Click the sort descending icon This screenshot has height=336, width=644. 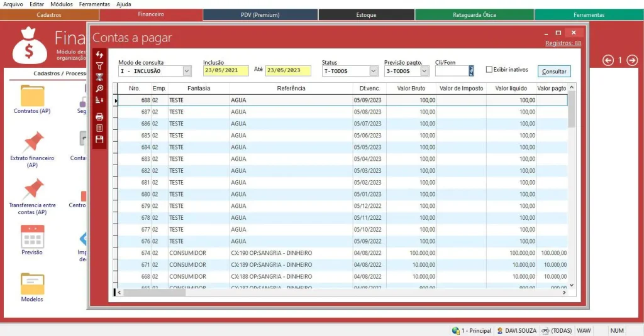coord(99,100)
